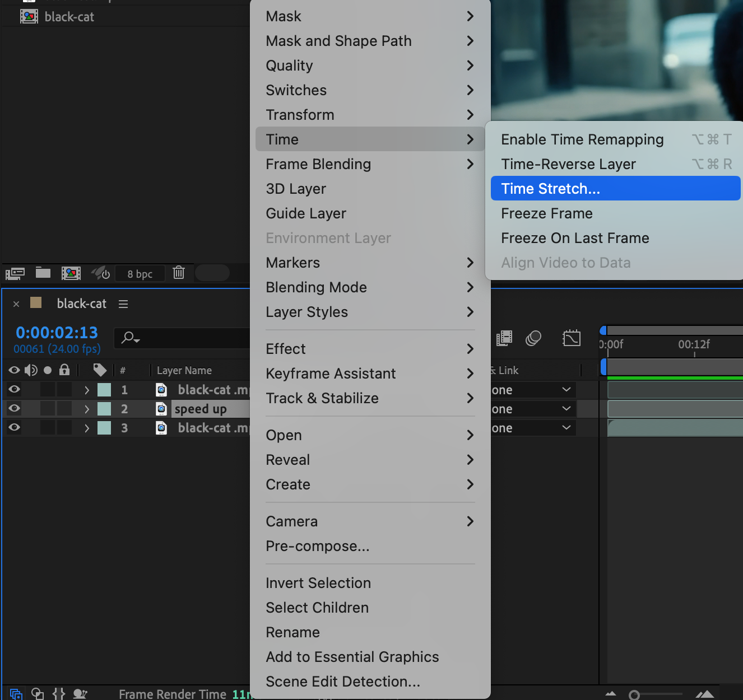Click the Interpret Footage icon
Viewport: 743px width, 700px height.
pyautogui.click(x=15, y=273)
